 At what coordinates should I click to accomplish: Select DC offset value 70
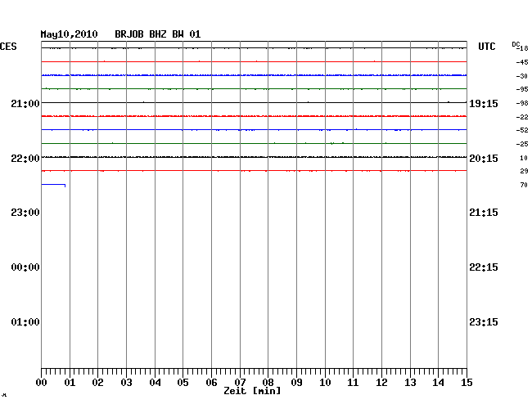click(x=524, y=185)
